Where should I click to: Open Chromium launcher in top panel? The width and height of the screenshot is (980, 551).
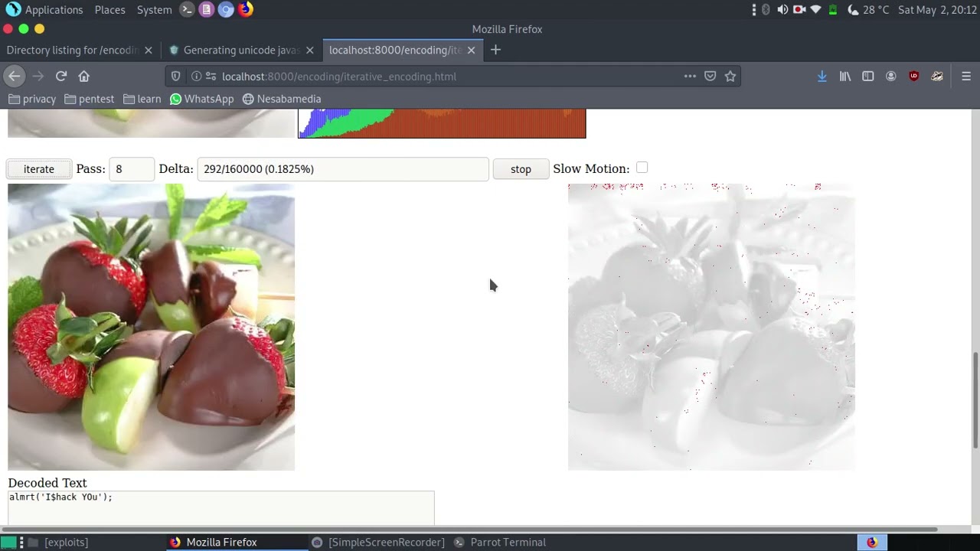point(226,10)
